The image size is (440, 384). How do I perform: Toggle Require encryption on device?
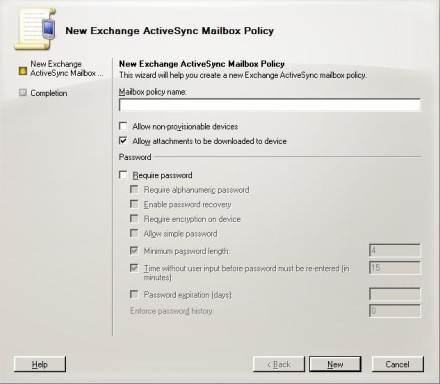(x=134, y=219)
